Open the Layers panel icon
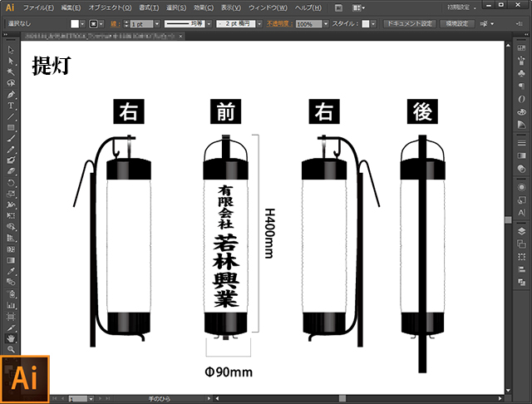The width and height of the screenshot is (532, 404). click(x=521, y=231)
